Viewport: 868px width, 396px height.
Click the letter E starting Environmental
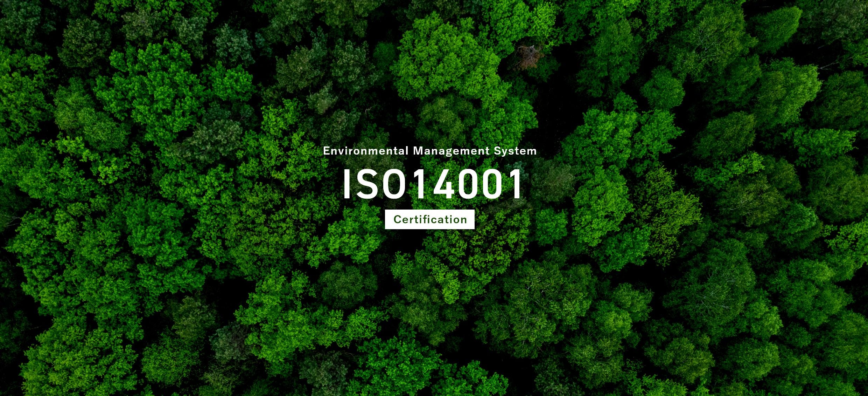click(326, 151)
